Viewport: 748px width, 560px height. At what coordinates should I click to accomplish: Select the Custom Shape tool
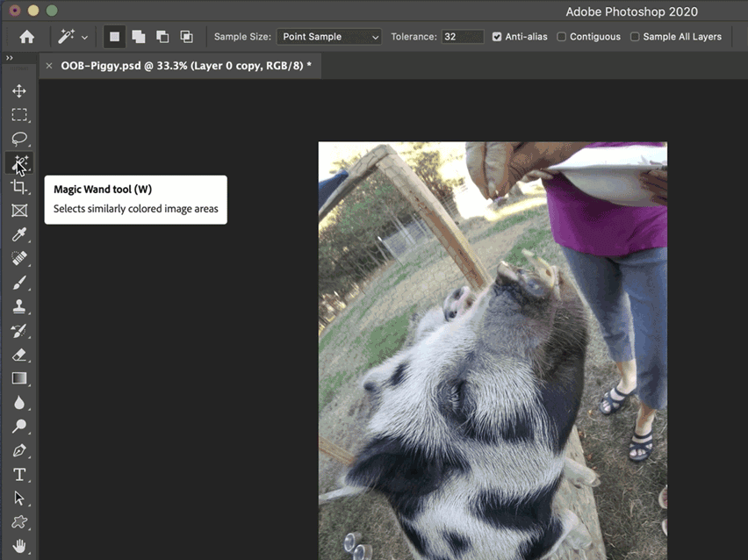pyautogui.click(x=19, y=522)
